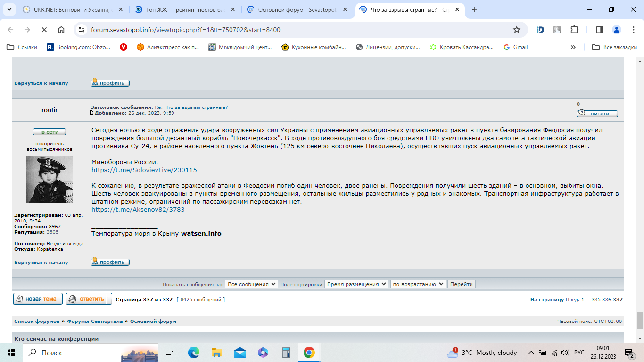Open the по возрастанию order dropdown
Screen dimensions: 644x362
tap(418, 284)
